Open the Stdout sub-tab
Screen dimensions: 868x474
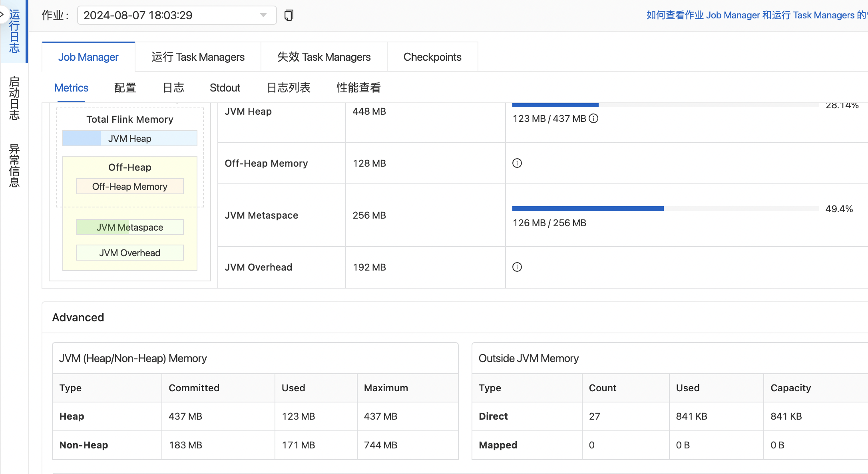(x=225, y=88)
